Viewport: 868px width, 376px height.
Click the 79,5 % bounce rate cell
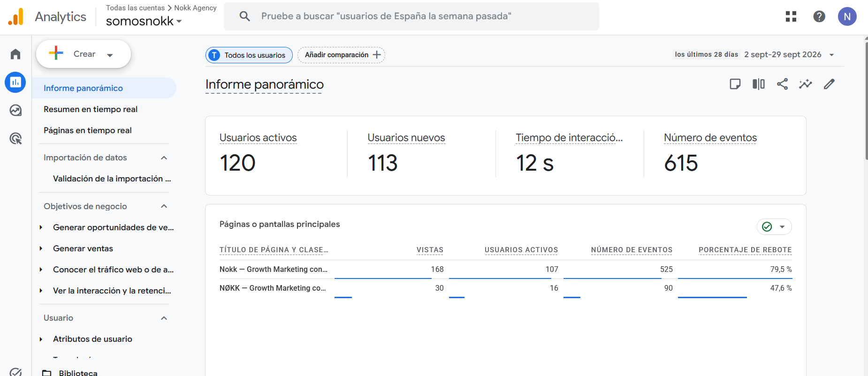[781, 269]
